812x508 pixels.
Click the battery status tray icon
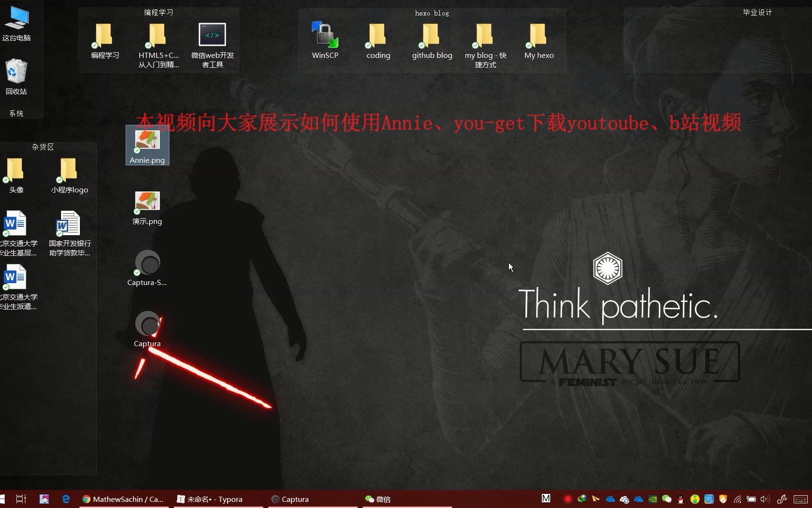tap(751, 499)
